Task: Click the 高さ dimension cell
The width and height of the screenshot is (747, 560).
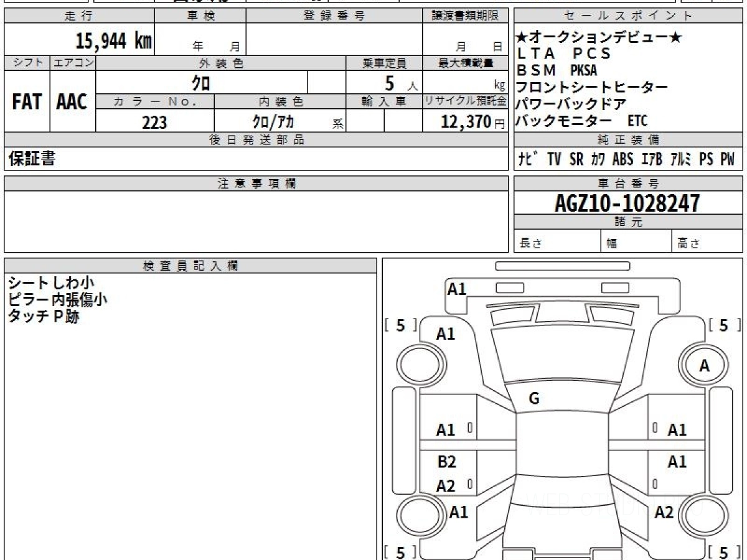Action: [x=707, y=241]
